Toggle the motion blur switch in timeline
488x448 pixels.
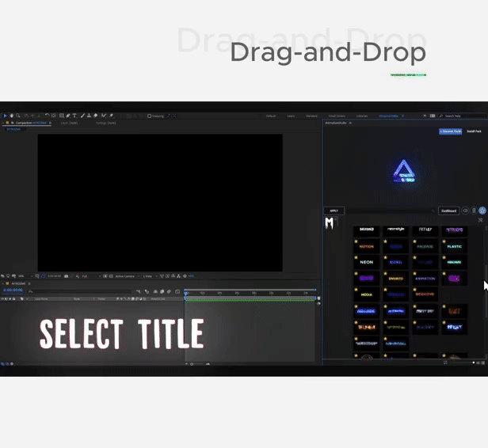pos(169,291)
